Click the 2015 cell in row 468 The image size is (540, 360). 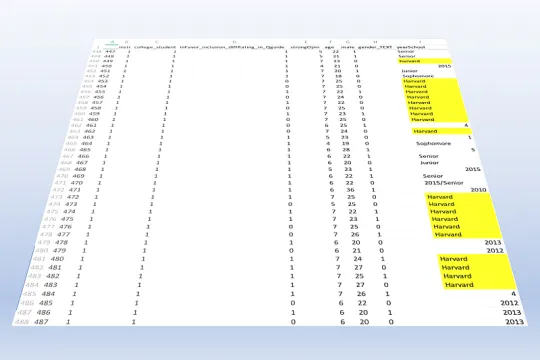tap(472, 169)
